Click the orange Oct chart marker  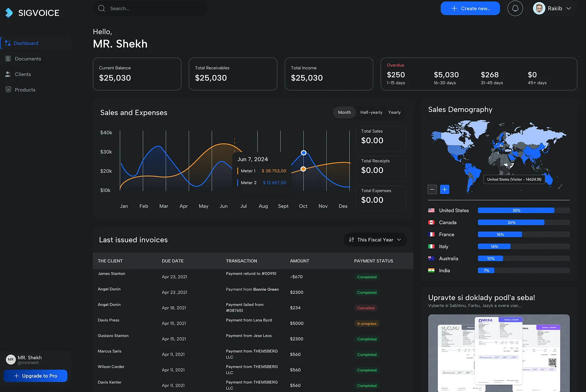pos(303,169)
